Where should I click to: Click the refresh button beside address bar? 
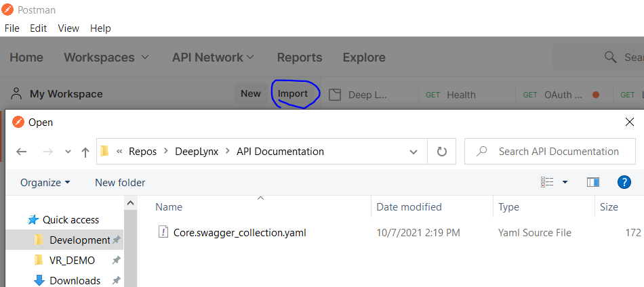pyautogui.click(x=442, y=152)
